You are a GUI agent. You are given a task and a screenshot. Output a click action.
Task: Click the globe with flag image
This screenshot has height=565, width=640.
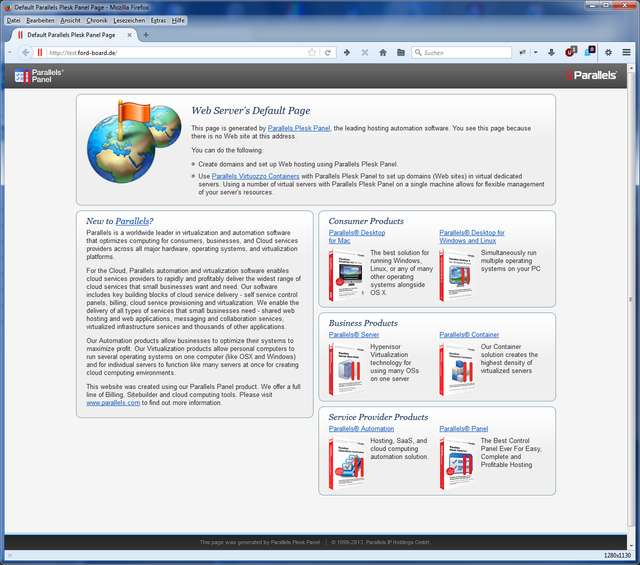click(x=134, y=142)
